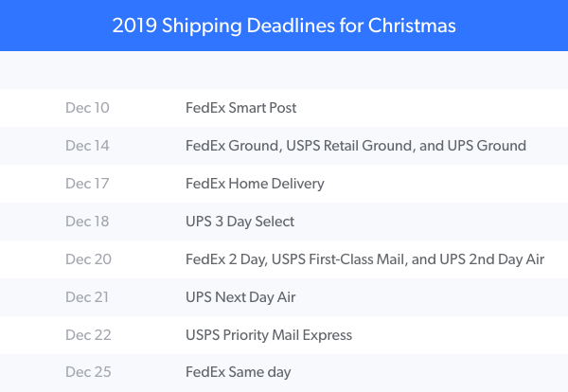The image size is (568, 392).
Task: Click FedEx Ground, USPS Retail Ground row text
Action: (356, 146)
